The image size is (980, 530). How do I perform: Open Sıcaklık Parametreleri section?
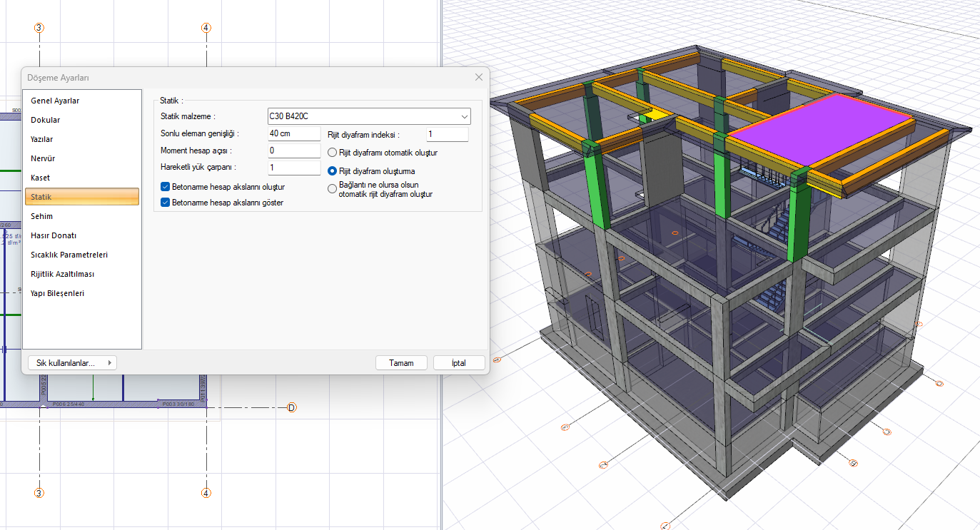(81, 255)
